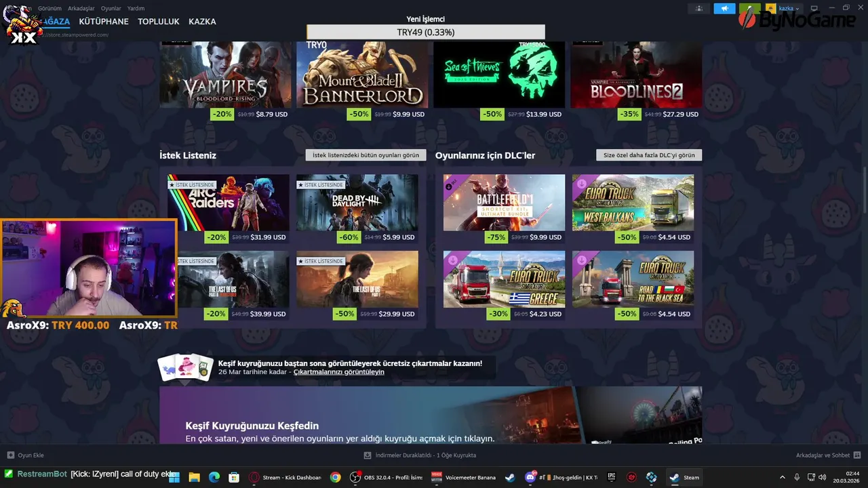Open File Explorer from the taskbar
Image resolution: width=868 pixels, height=488 pixels.
[194, 477]
